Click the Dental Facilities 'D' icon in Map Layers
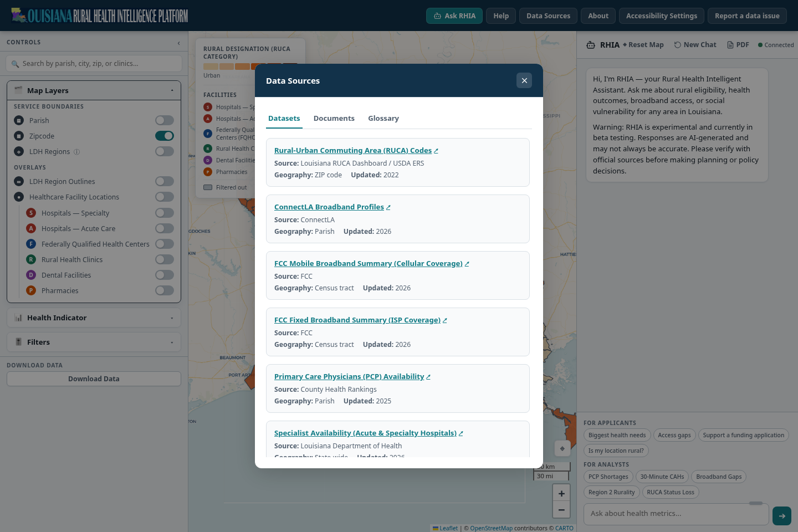Screen dimensions: 798x532 (31, 275)
